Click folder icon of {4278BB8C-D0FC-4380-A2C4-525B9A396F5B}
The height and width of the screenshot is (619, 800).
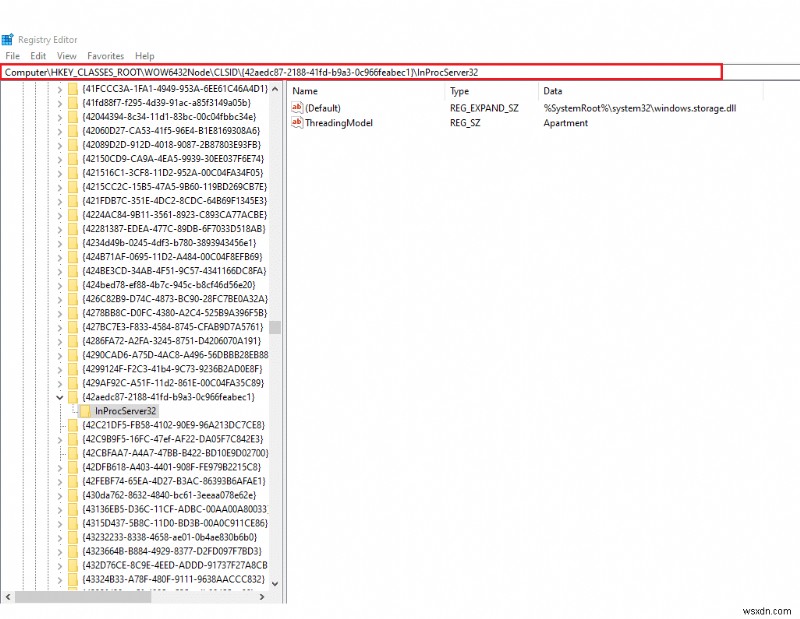point(73,313)
